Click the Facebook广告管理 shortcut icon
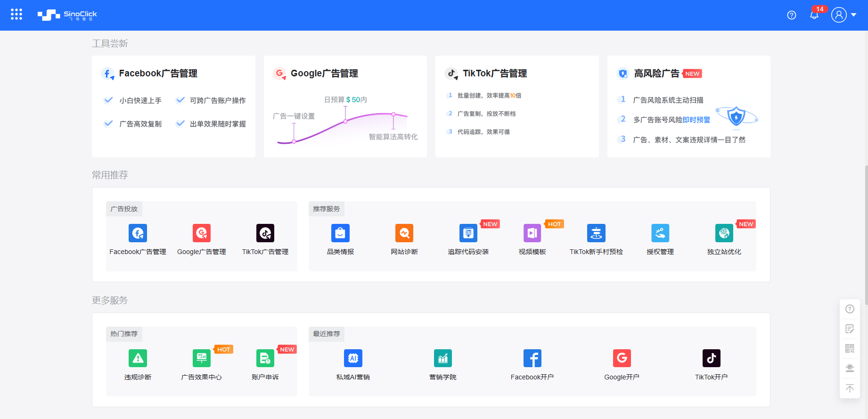Screen dimensions: 868x419 (138, 233)
